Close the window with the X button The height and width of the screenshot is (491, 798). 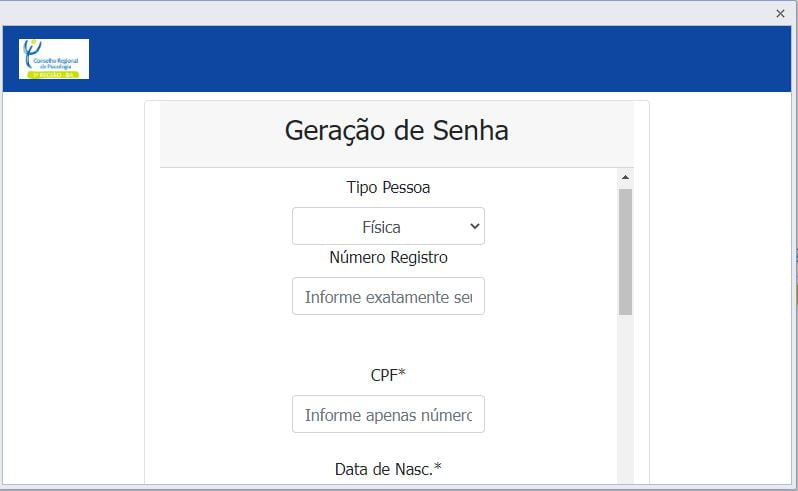(780, 13)
